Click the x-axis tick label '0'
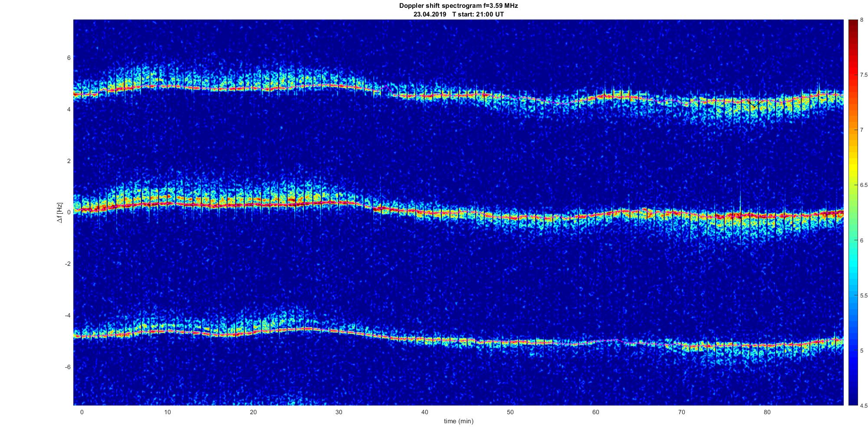This screenshot has height=435, width=868. 82,412
